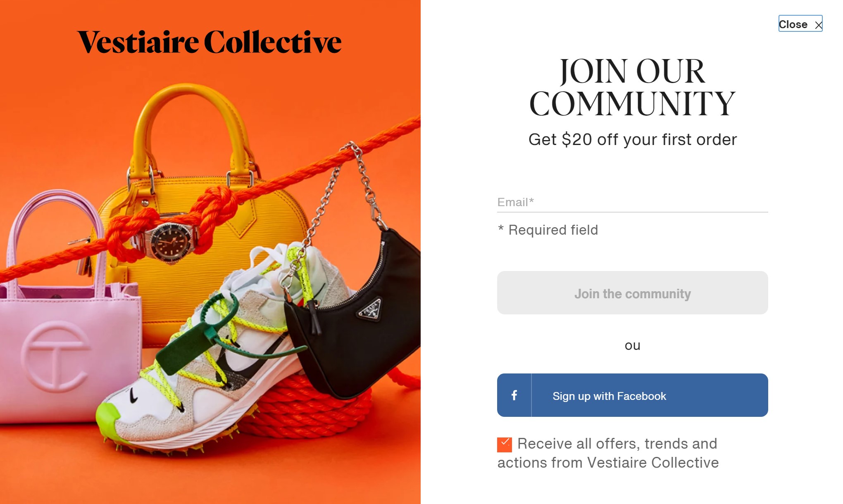Click the 'ou' separator text
The image size is (843, 504).
pyautogui.click(x=632, y=345)
